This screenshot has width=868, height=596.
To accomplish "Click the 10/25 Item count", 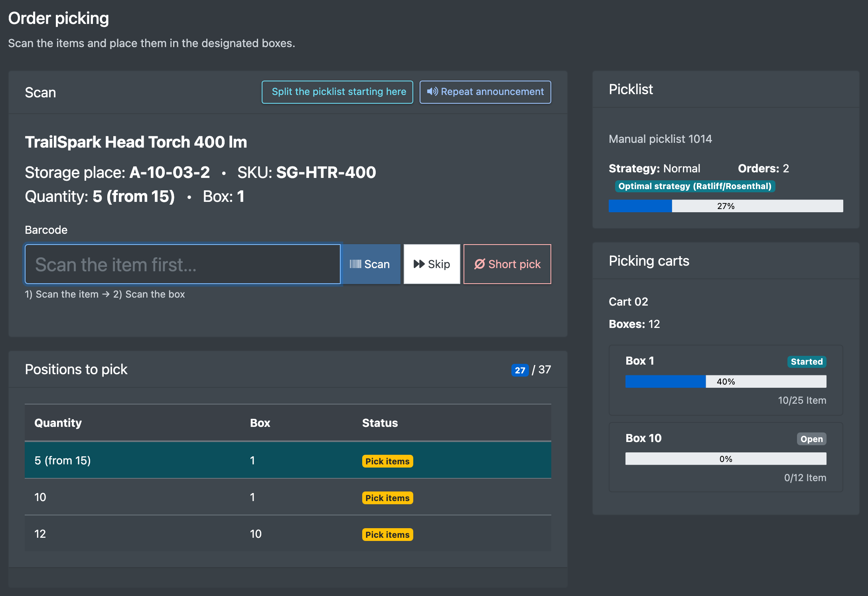I will [x=802, y=400].
